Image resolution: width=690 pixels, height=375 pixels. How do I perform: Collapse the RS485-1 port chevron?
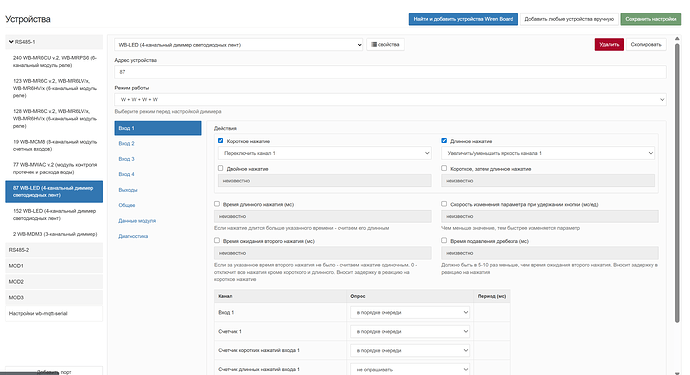click(x=11, y=42)
